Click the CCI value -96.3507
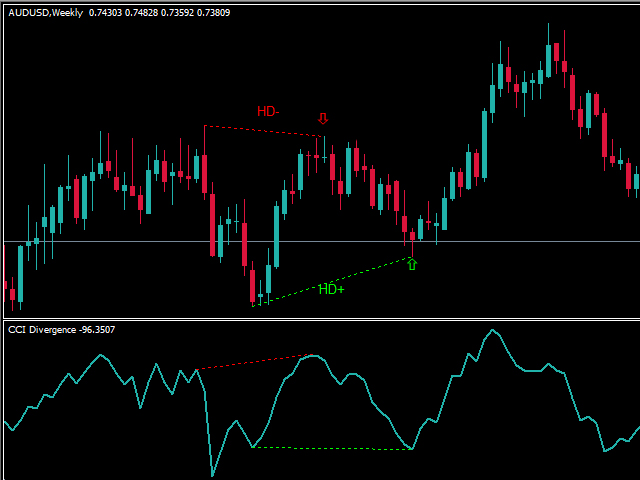This screenshot has height=480, width=640. [x=97, y=330]
